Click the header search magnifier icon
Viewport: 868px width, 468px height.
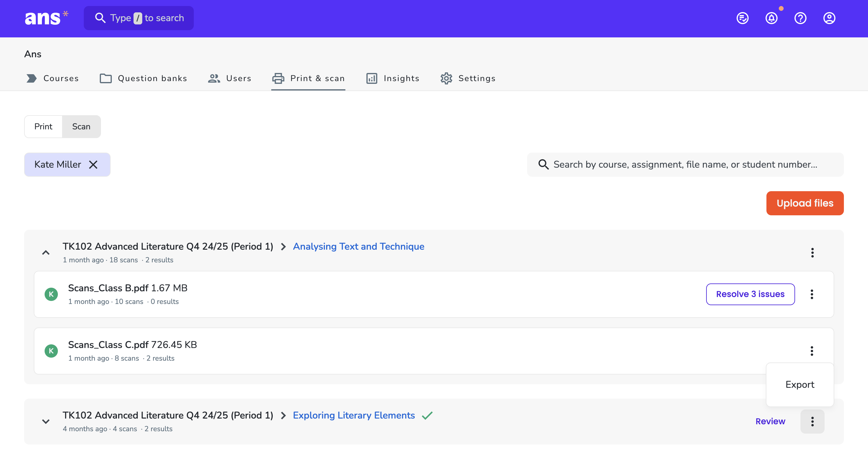click(x=100, y=18)
